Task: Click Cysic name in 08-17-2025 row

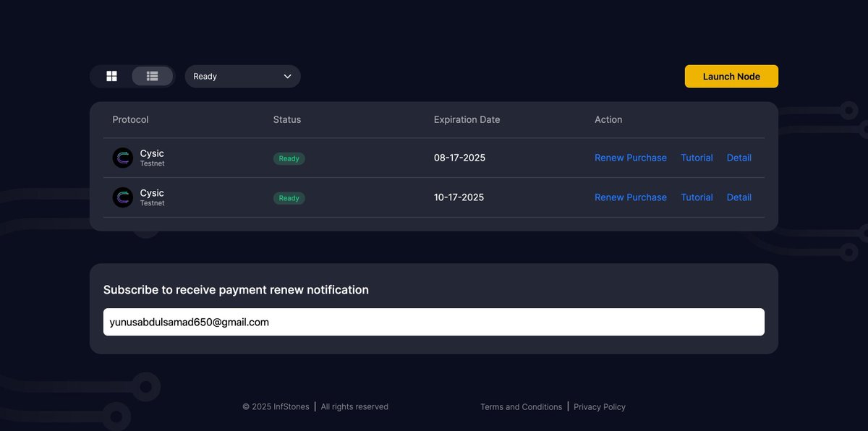Action: coord(152,153)
